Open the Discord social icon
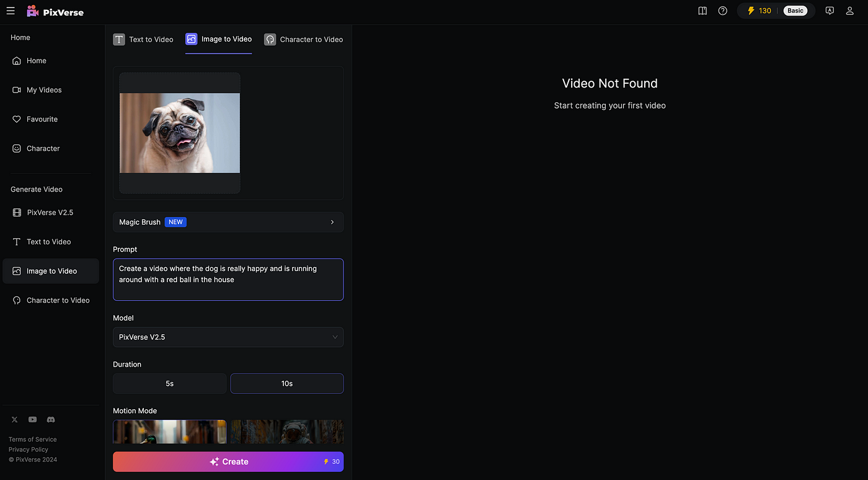 [51, 420]
